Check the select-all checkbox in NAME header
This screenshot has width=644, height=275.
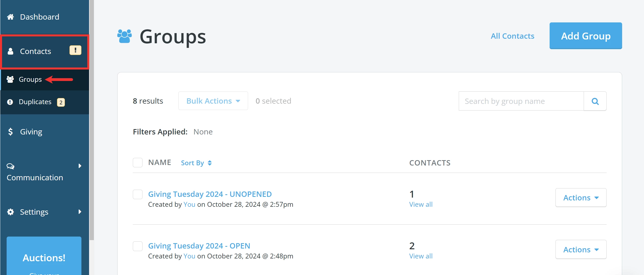[137, 162]
